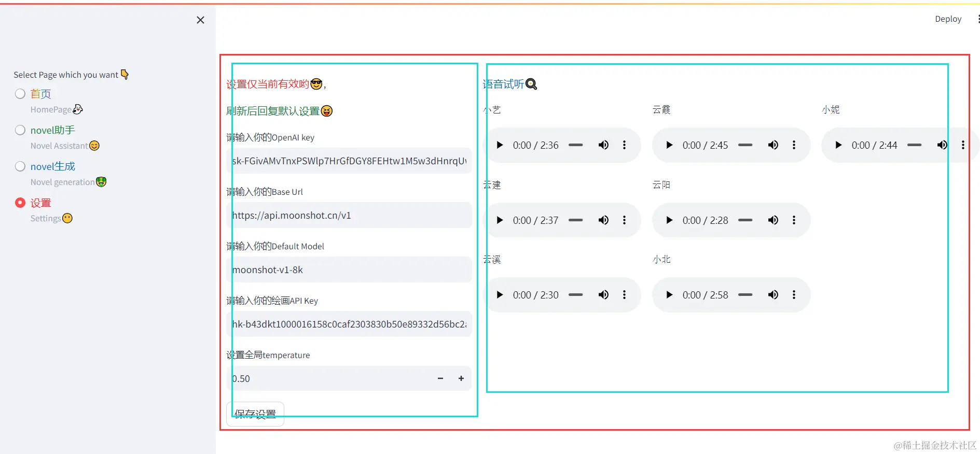Seek on the 小妮 audio progress bar
Image resolution: width=980 pixels, height=454 pixels.
tap(914, 145)
